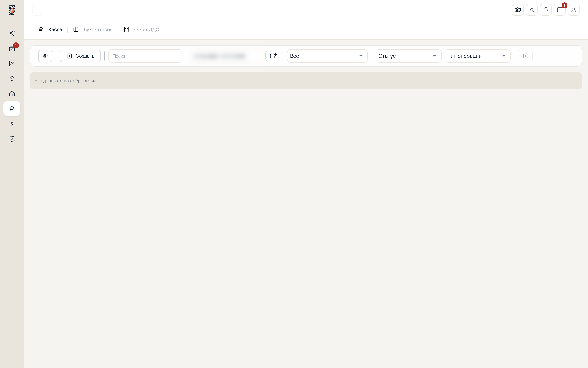588x368 pixels.
Task: Open the warehouse home section
Action: tap(12, 94)
